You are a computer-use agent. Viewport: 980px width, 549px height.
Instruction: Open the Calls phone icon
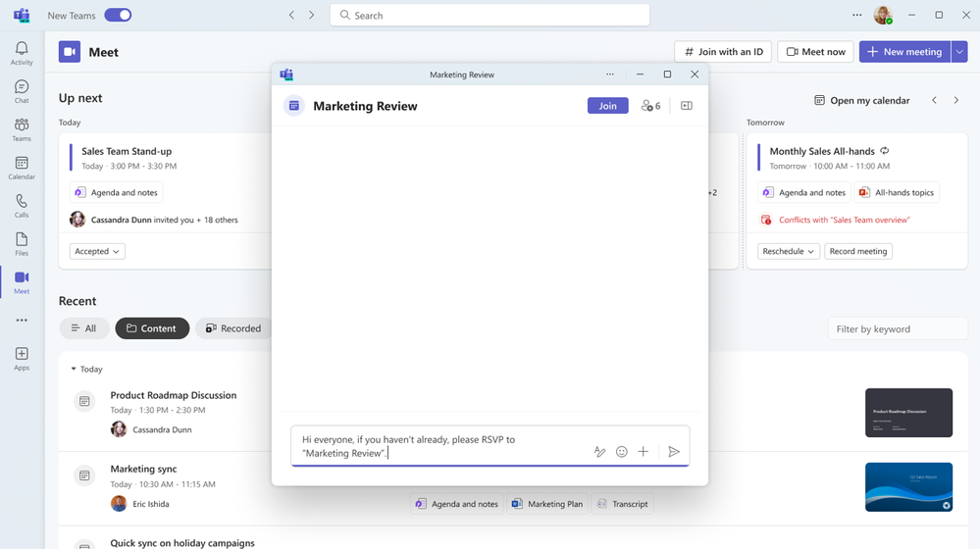[22, 206]
